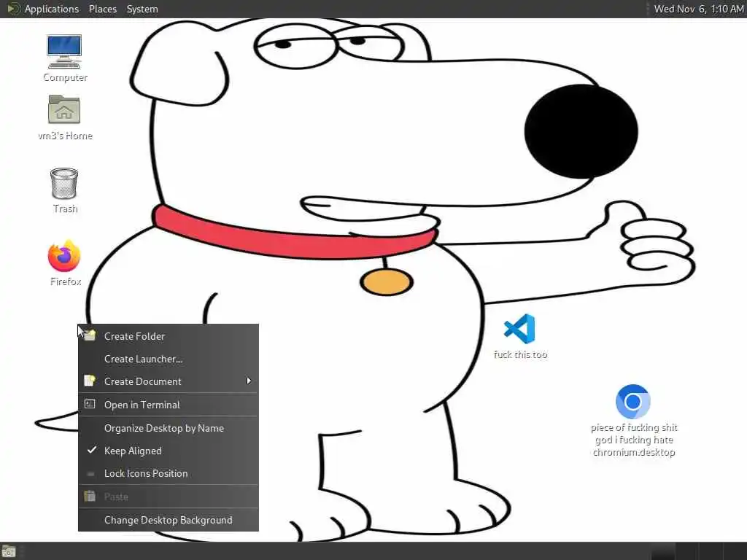Click the folder icon beside Create Folder
747x560 pixels.
90,335
